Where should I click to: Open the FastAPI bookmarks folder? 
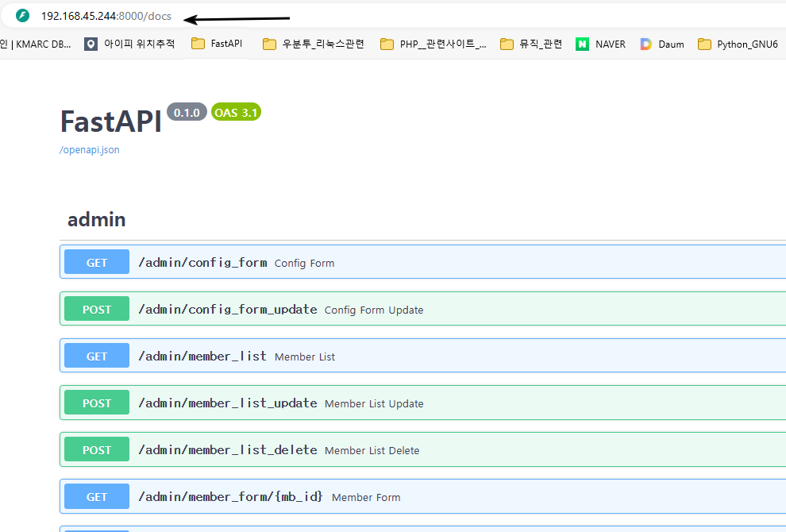coord(218,44)
